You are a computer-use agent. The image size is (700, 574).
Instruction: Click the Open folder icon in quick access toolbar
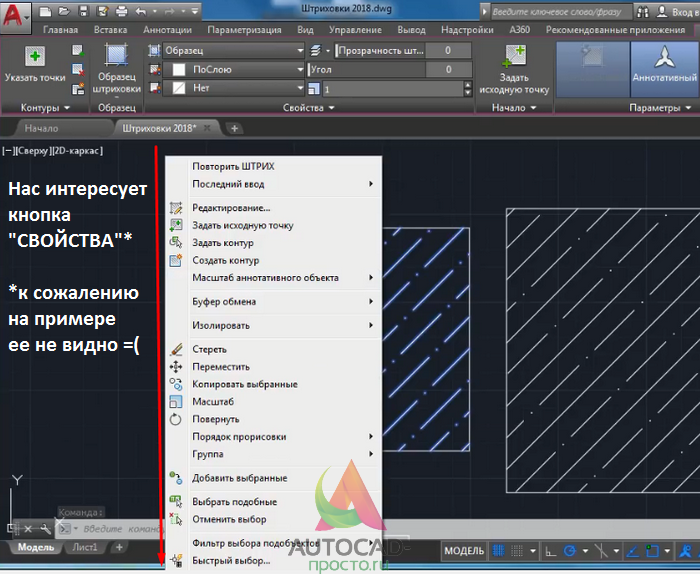[64, 11]
